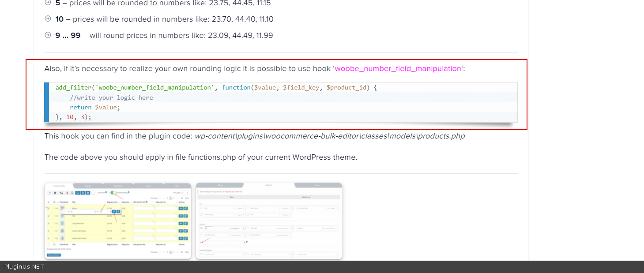The image size is (644, 273).
Task: Click the arrow bullet beside '9 … 99'
Action: click(48, 35)
